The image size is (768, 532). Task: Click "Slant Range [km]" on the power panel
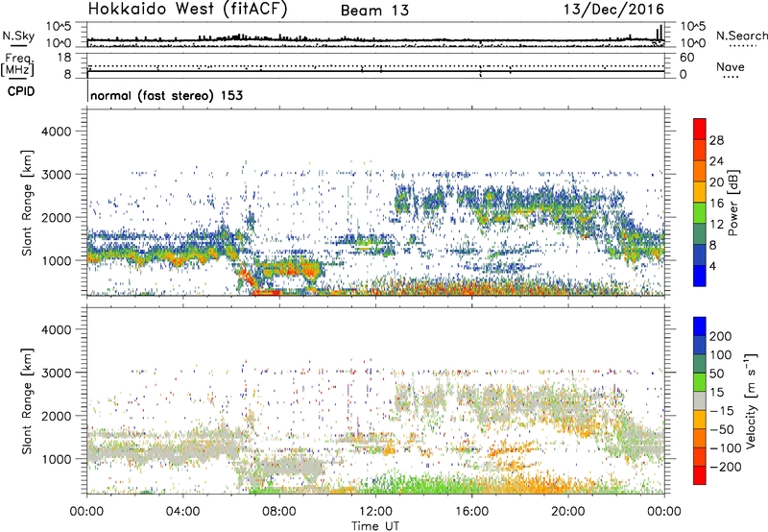click(x=27, y=203)
